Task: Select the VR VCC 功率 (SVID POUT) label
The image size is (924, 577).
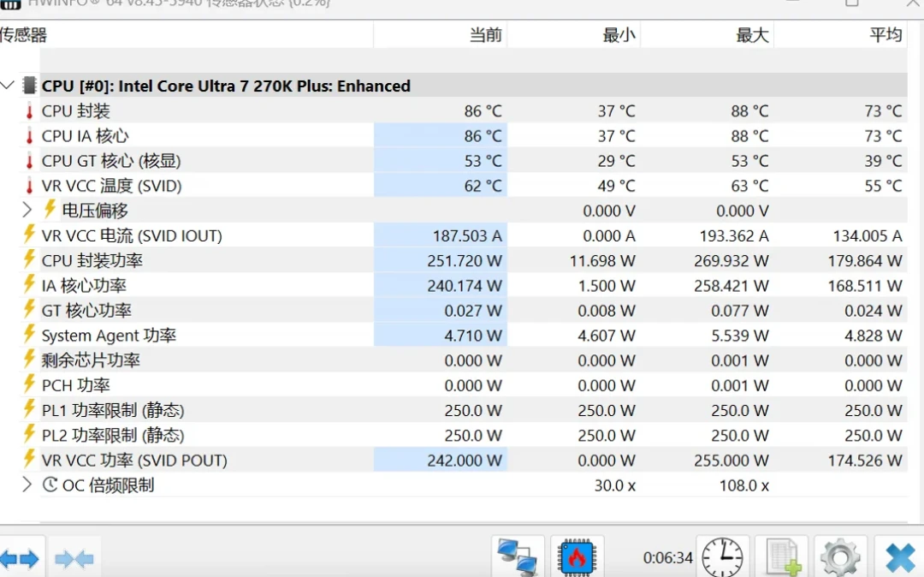Action: (134, 460)
